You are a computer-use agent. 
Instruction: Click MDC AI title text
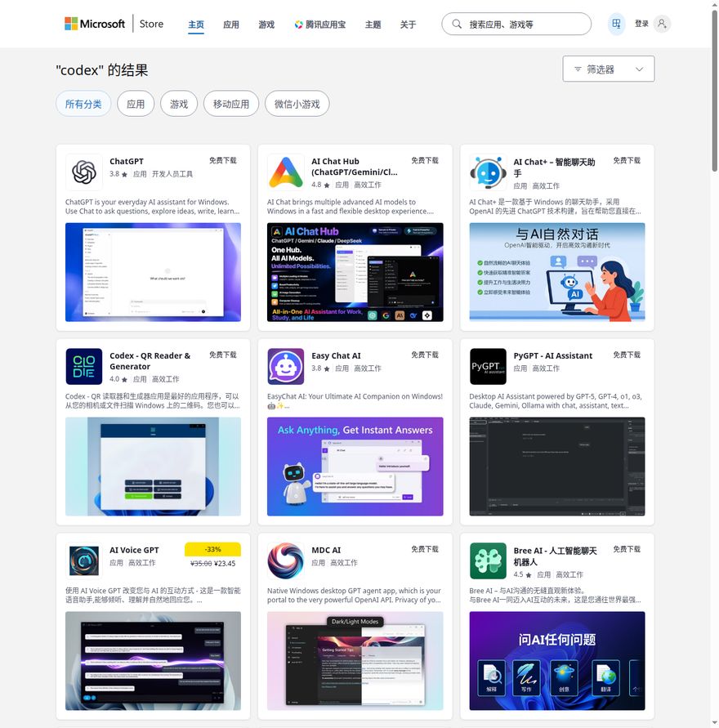[x=326, y=550]
